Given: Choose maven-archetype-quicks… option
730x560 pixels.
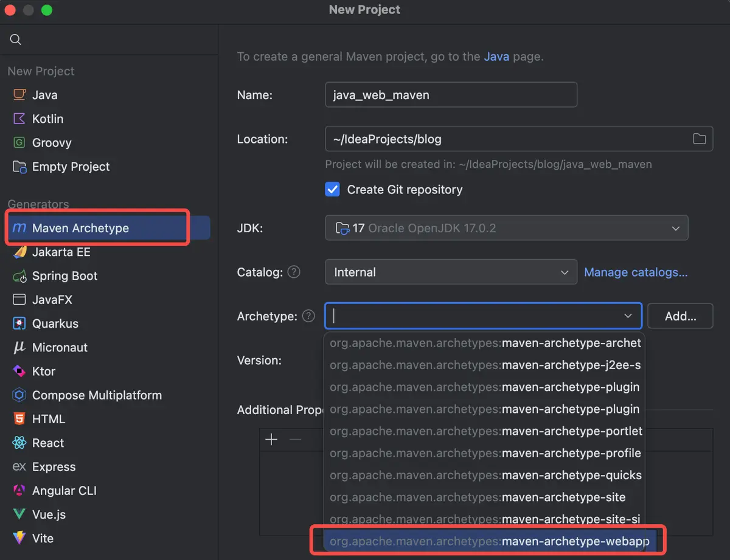Looking at the screenshot, I should 484,475.
